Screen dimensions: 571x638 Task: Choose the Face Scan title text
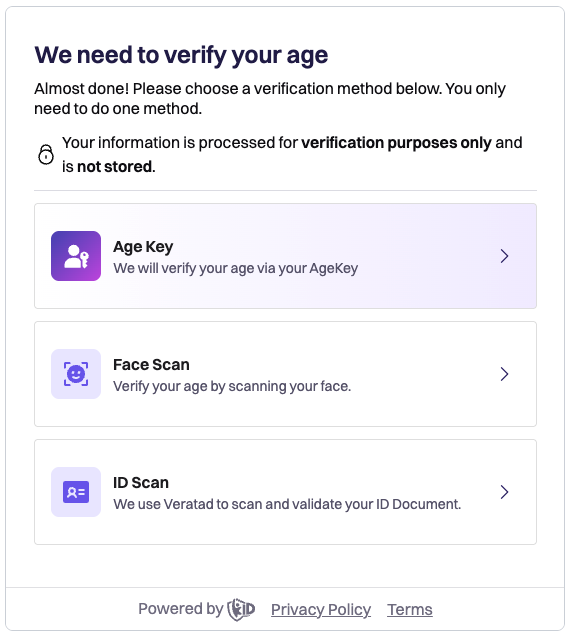(x=151, y=365)
